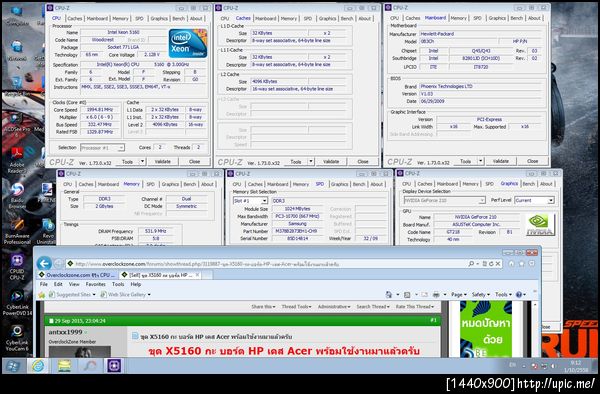Click the taskbar clock showing 9:12

pos(576,366)
